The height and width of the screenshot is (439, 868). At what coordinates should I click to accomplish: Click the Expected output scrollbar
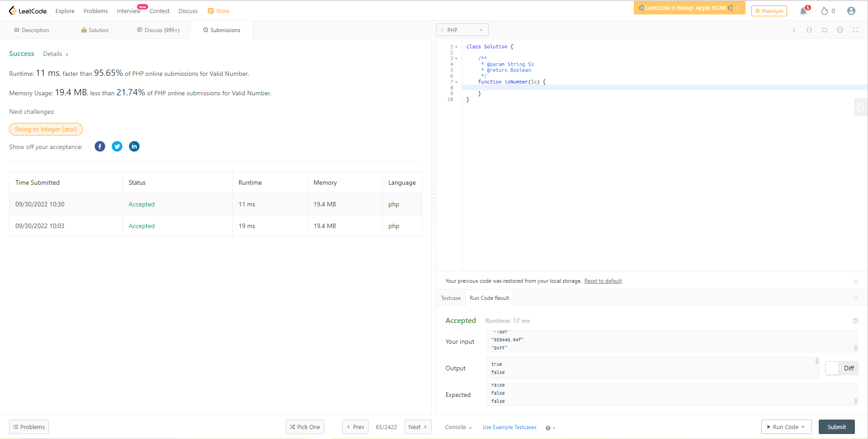click(x=856, y=401)
